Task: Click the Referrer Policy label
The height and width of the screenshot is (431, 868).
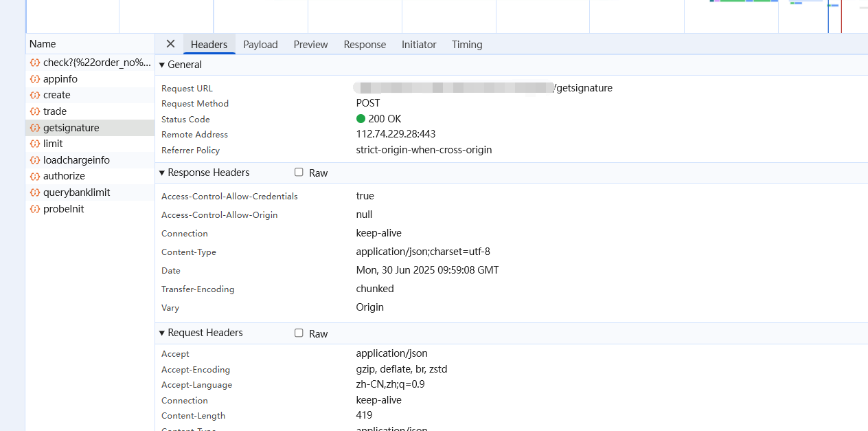Action: 191,150
